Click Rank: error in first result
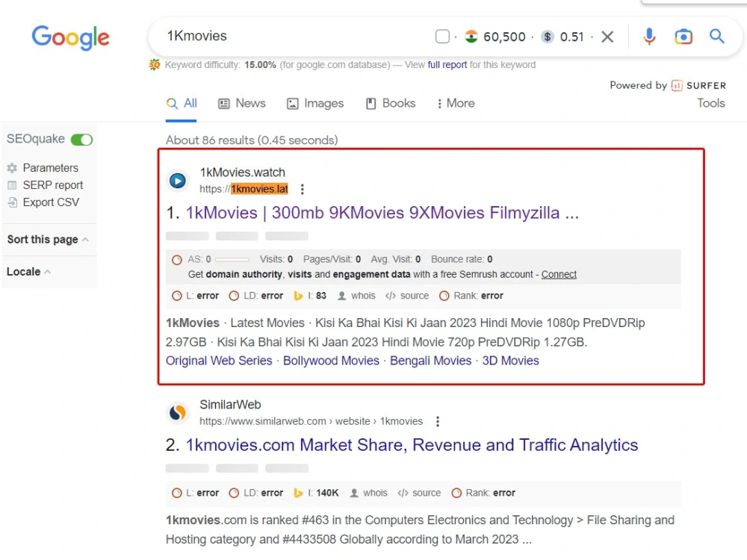 (x=471, y=296)
